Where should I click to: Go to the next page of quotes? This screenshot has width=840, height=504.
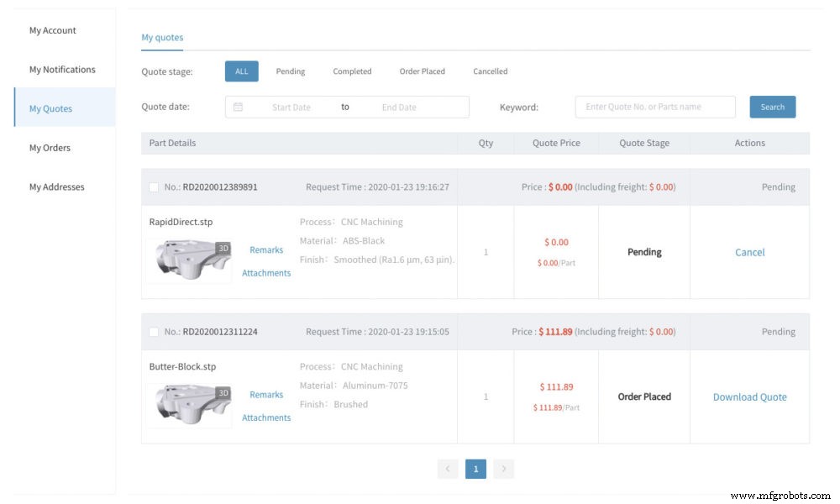point(504,469)
